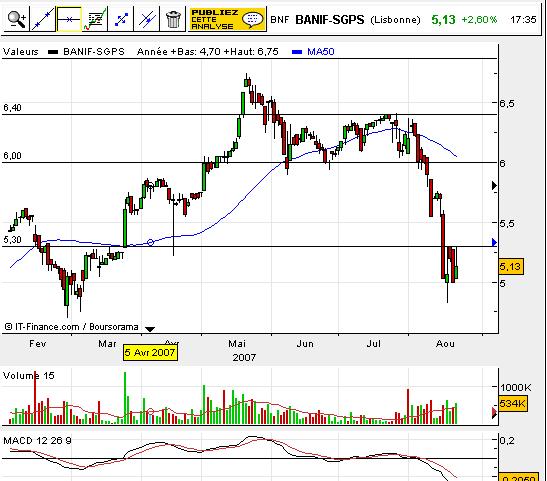Open the dropdown arrow near the IT-Finance credit
The height and width of the screenshot is (481, 547).
point(150,329)
